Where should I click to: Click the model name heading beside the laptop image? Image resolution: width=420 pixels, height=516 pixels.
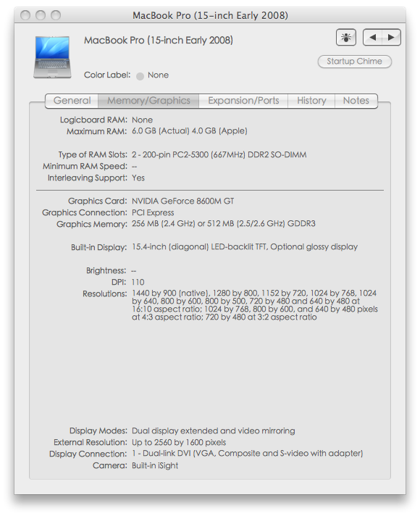pos(159,41)
